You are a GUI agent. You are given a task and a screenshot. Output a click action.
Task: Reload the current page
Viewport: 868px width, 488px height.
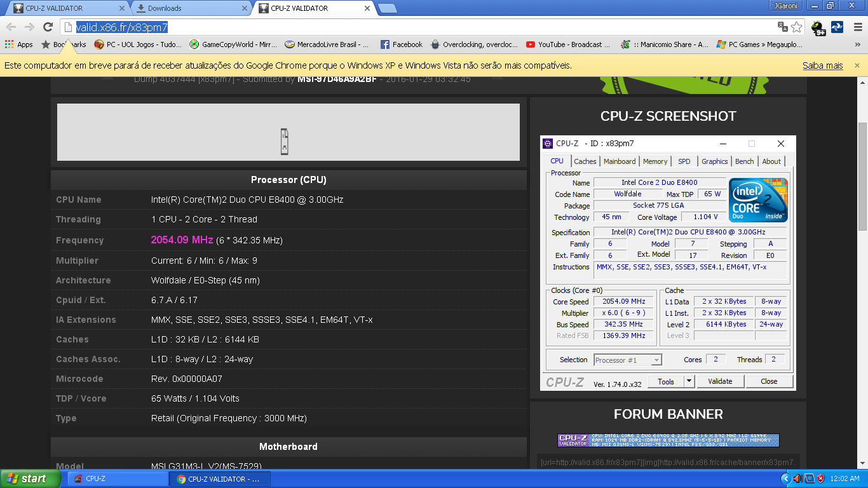click(x=48, y=27)
